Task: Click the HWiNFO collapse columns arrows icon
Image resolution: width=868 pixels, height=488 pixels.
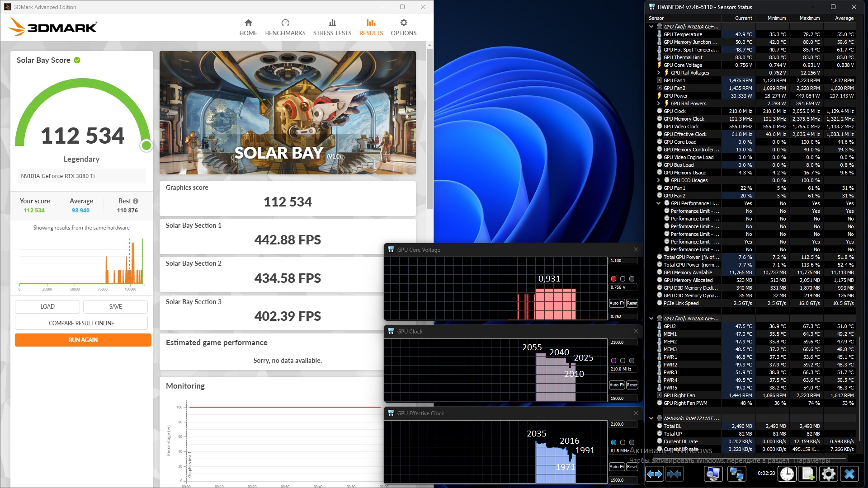Action: pos(674,474)
